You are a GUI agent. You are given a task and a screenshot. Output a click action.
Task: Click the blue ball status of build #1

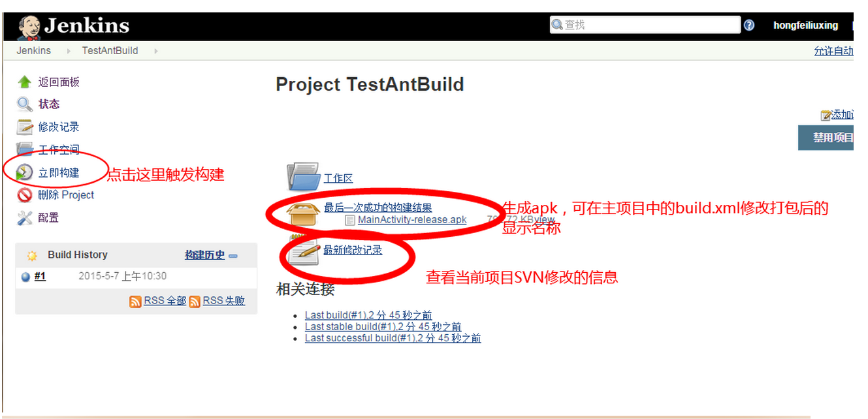point(26,277)
